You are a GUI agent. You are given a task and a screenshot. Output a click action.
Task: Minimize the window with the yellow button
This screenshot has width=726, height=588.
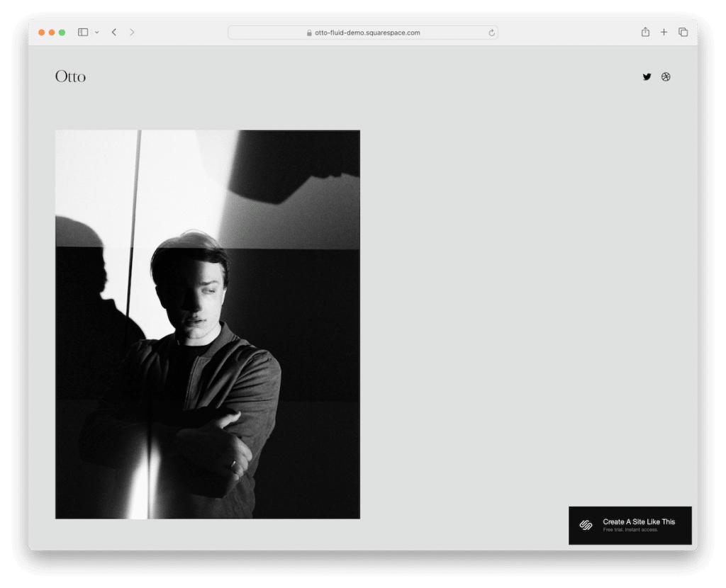click(x=52, y=32)
